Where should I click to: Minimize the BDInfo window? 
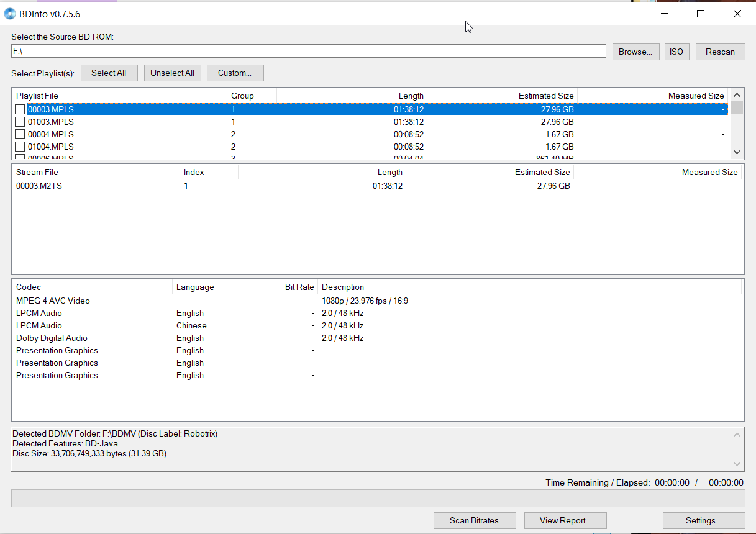tap(665, 14)
